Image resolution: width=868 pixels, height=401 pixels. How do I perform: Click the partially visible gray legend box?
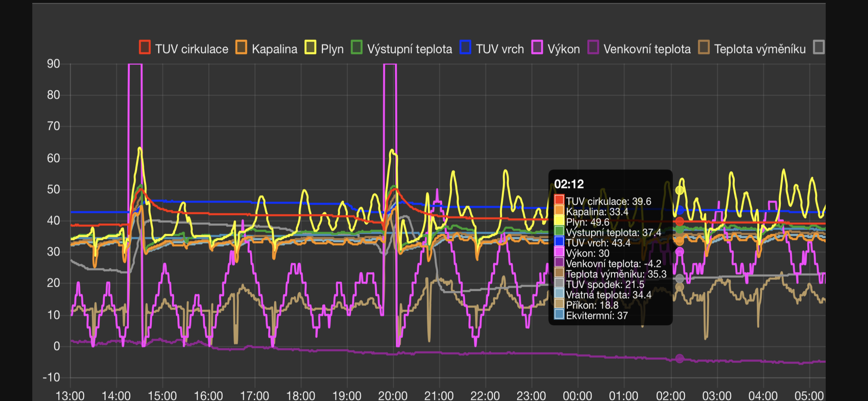(x=819, y=48)
